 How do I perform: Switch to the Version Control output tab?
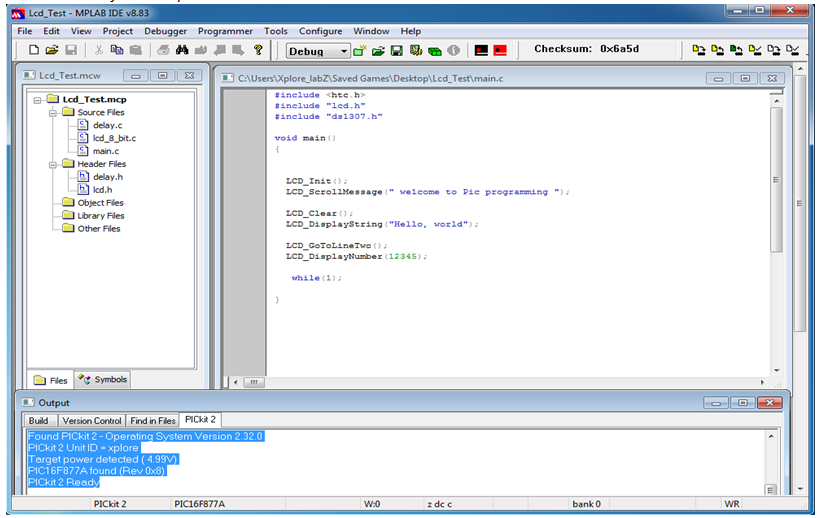click(x=92, y=421)
